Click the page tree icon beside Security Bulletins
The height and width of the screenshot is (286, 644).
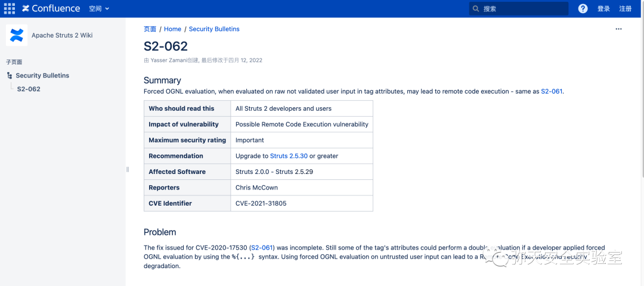(10, 76)
